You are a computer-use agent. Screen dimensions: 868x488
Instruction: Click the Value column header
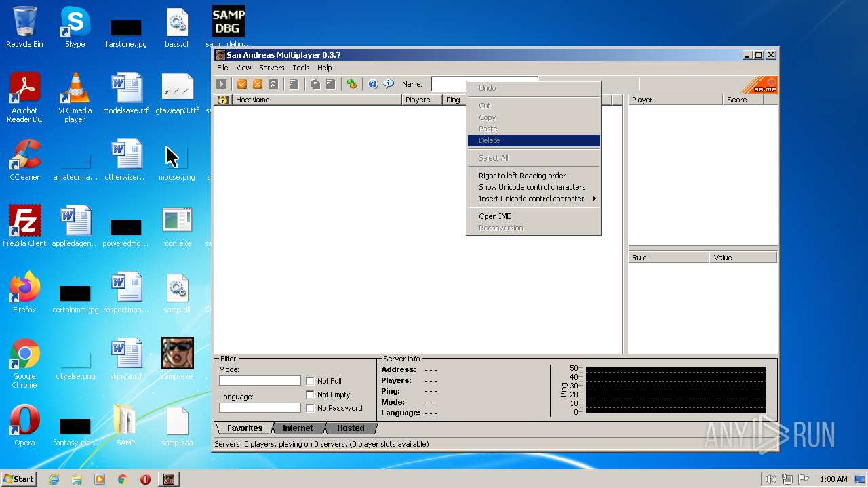(x=743, y=258)
